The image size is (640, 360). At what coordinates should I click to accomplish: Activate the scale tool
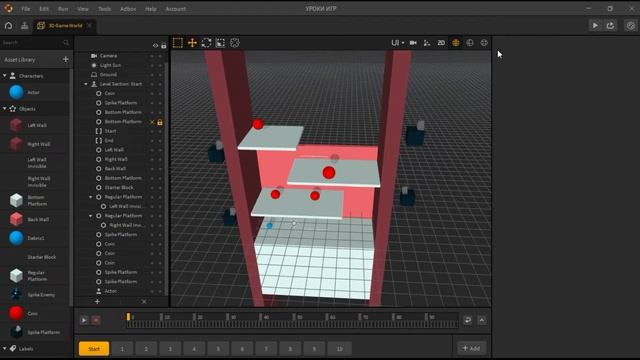pyautogui.click(x=220, y=43)
